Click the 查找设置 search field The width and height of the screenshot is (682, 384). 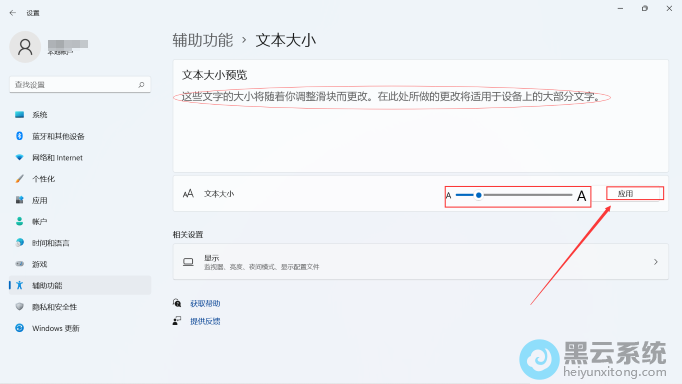tap(80, 85)
